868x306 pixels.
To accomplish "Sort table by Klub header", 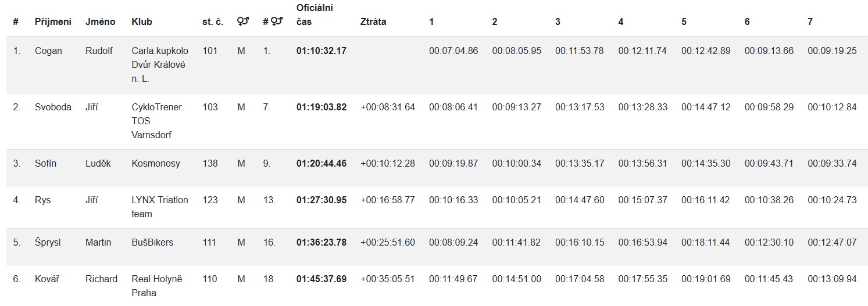I will point(142,21).
